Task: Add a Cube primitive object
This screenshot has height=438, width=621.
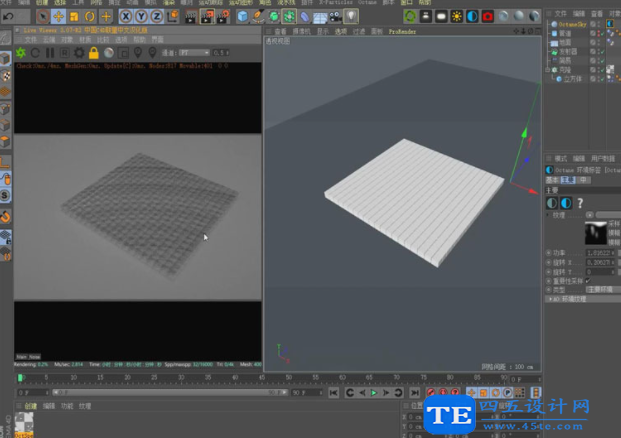Action: [242, 17]
